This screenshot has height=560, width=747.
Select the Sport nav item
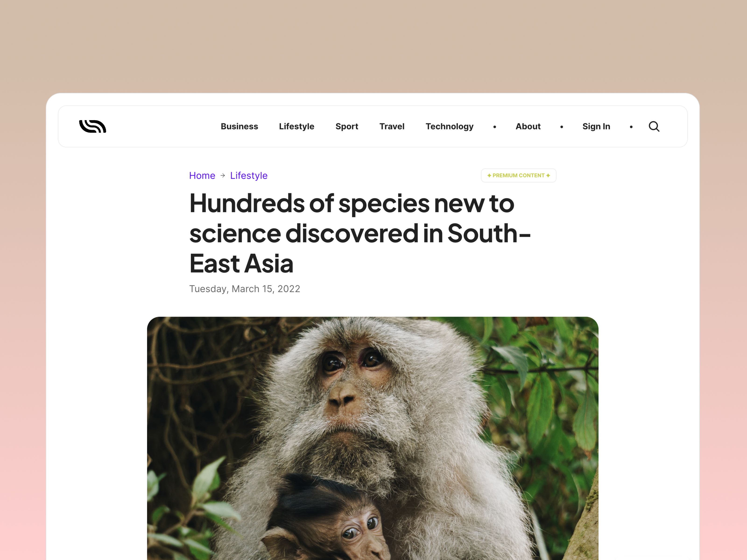coord(347,126)
